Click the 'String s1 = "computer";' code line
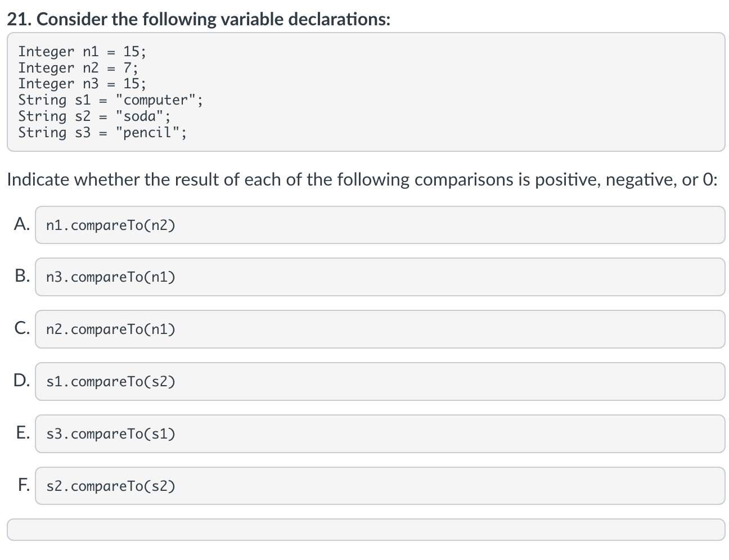 pos(110,100)
